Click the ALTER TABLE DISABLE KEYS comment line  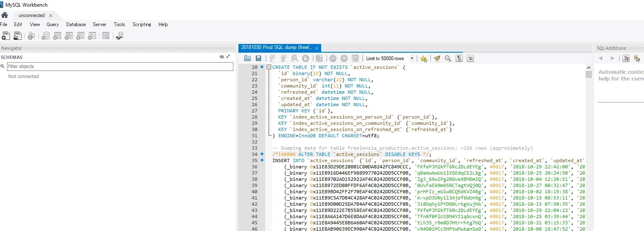[x=351, y=154]
